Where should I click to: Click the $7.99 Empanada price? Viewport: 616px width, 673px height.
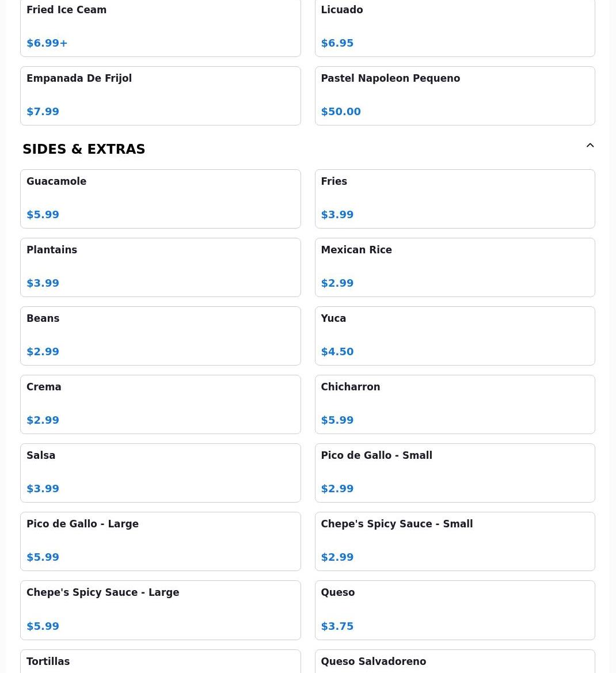(x=43, y=112)
